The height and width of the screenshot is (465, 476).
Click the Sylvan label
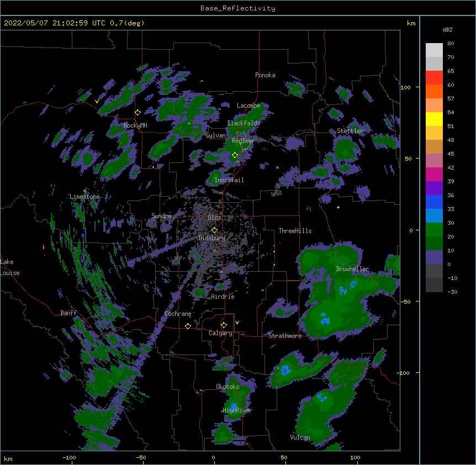click(215, 135)
